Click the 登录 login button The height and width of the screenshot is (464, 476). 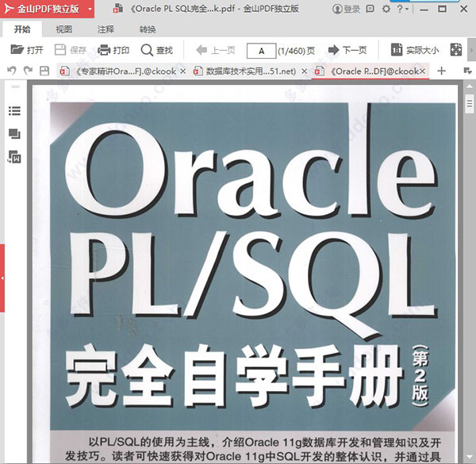click(346, 9)
